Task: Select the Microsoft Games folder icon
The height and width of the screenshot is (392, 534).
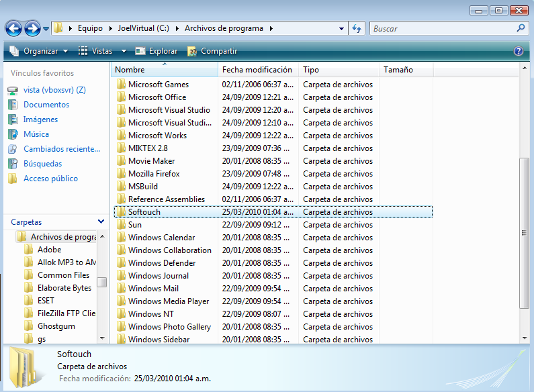Action: tap(121, 84)
